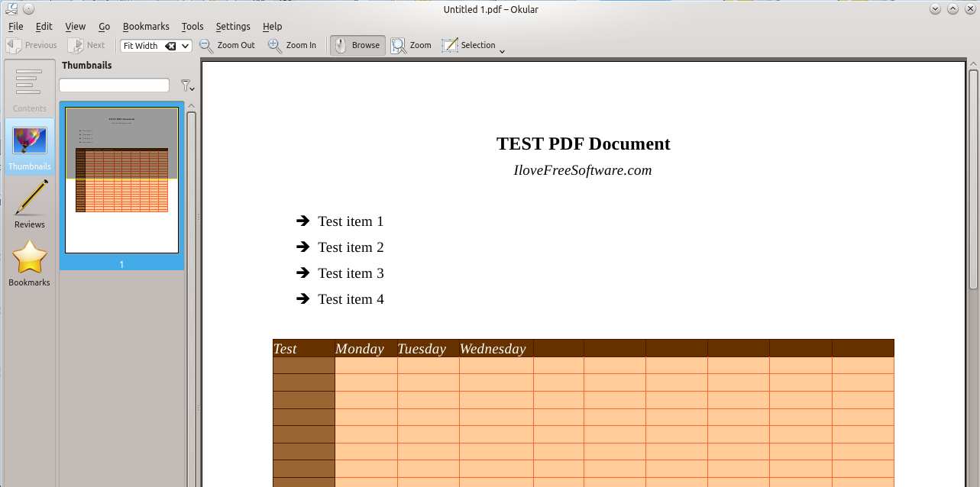Open the Go menu
Viewport: 980px width, 487px height.
[x=105, y=26]
